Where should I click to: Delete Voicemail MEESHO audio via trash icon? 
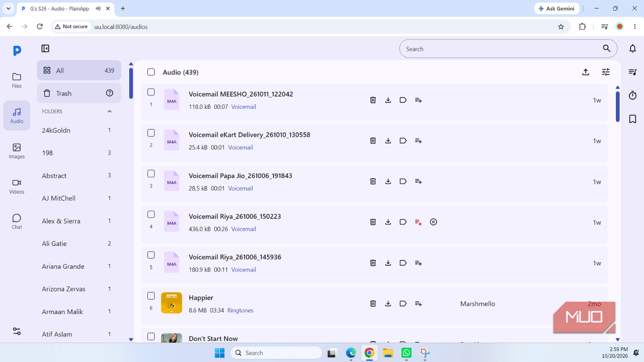tap(373, 100)
